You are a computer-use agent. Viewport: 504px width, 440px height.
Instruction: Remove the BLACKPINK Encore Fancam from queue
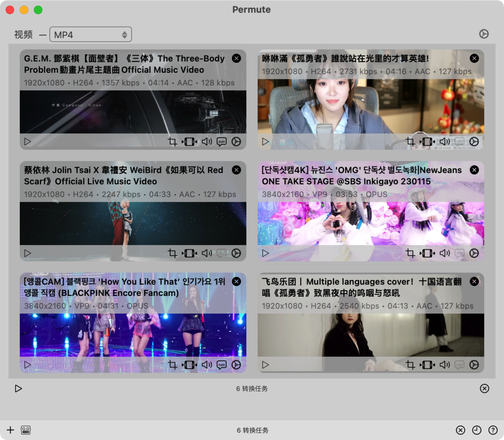point(236,282)
